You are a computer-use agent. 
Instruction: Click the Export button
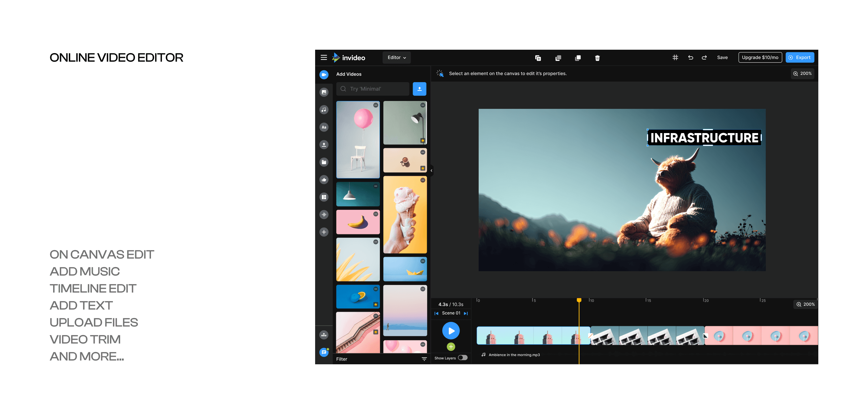(x=799, y=58)
